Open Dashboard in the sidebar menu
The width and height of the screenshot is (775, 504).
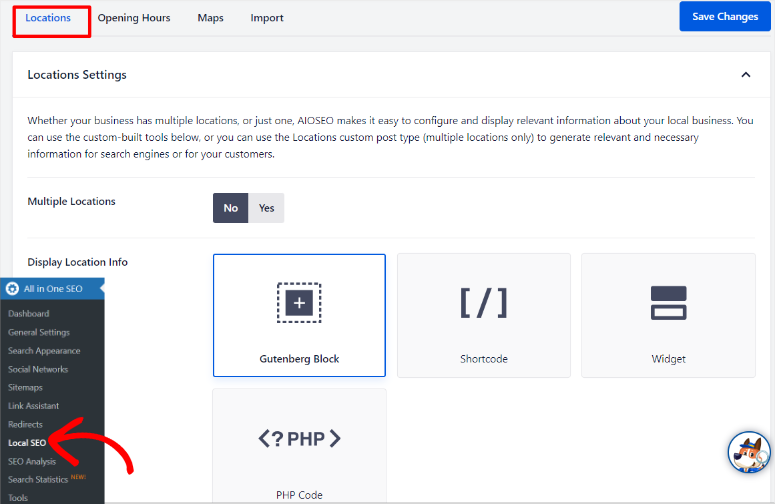(x=29, y=313)
